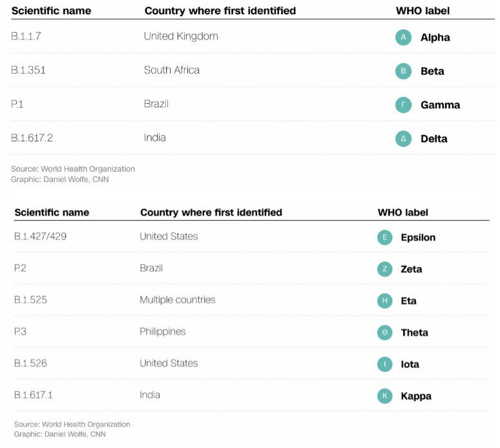Click the Theta teal circle icon

pyautogui.click(x=385, y=332)
